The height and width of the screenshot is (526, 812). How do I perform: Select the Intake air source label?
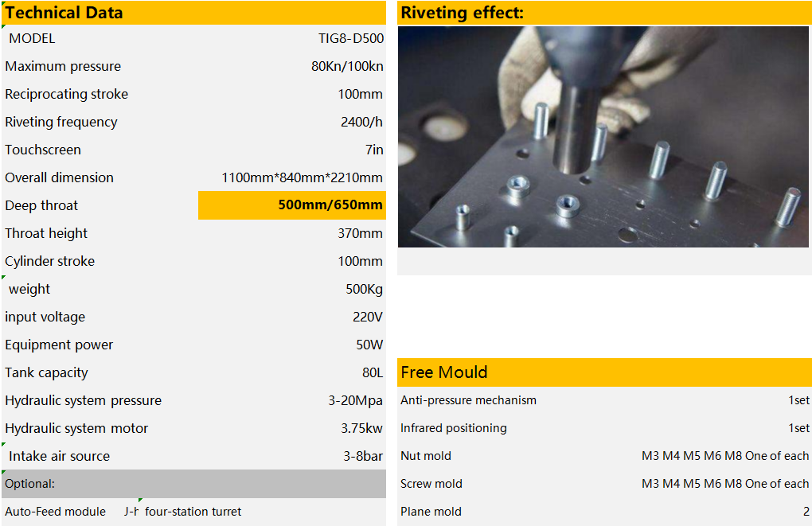(59, 456)
